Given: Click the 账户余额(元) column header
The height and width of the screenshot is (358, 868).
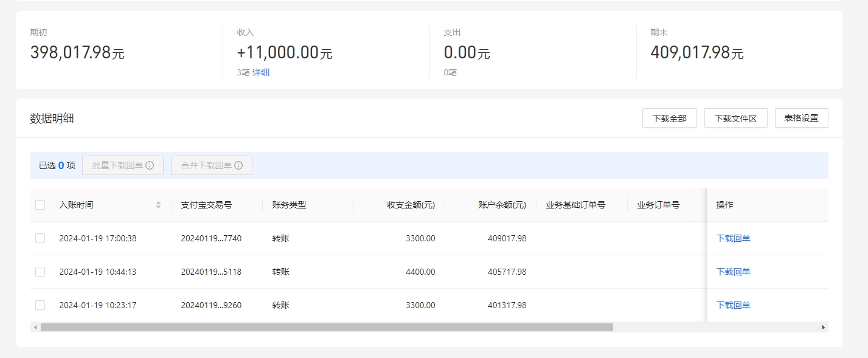Looking at the screenshot, I should tap(502, 205).
